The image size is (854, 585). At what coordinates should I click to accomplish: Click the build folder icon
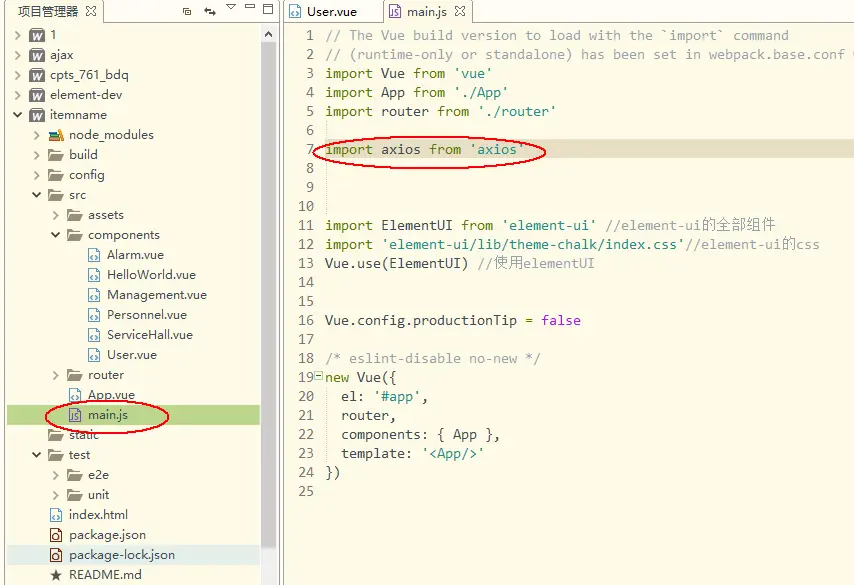point(56,155)
